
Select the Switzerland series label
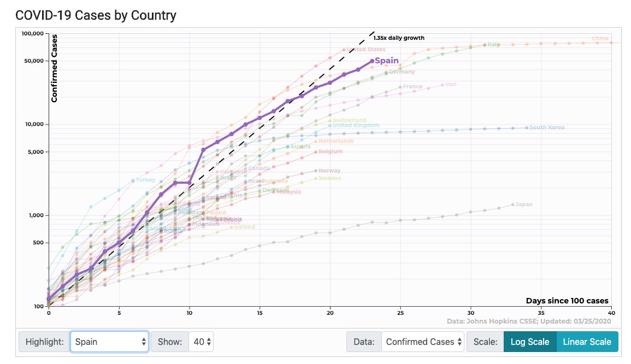pos(349,121)
